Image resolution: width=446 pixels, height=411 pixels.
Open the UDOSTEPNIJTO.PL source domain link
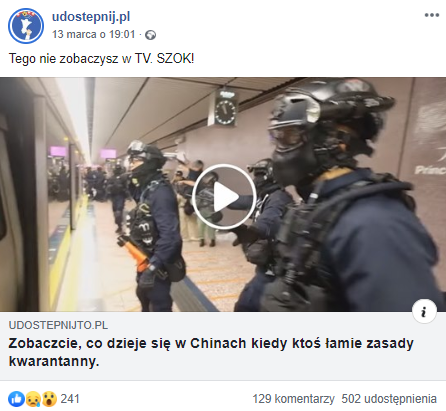point(58,325)
